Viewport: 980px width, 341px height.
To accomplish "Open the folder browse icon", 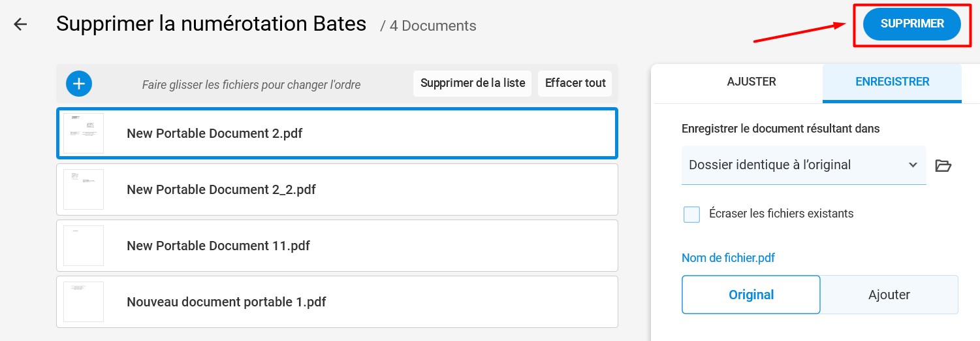I will pos(943,165).
